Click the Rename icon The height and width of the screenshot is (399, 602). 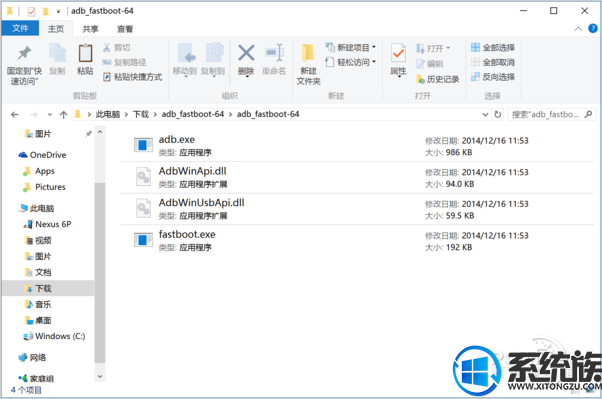[274, 53]
